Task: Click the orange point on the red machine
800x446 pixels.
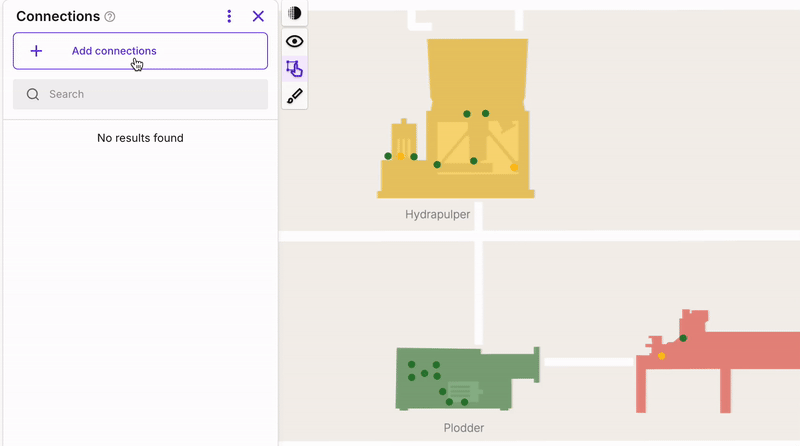Action: click(661, 356)
